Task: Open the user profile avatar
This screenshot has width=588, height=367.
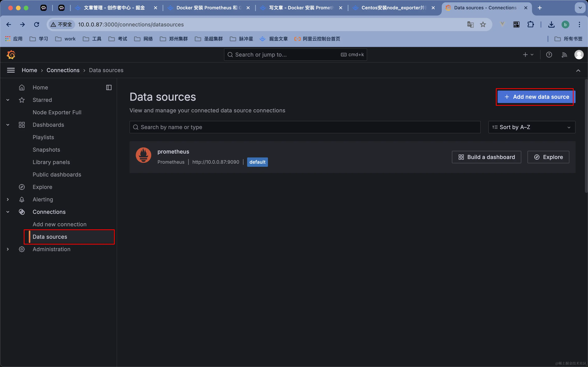Action: 579,55
